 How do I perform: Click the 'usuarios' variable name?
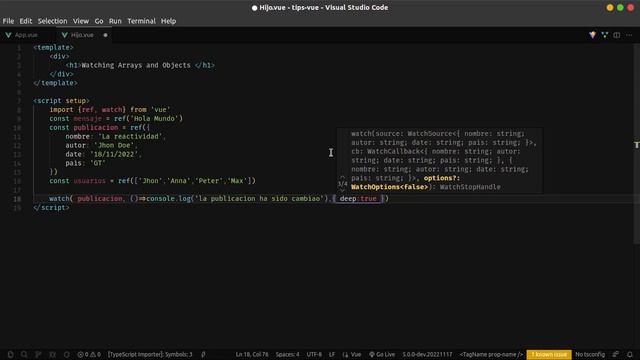89,181
